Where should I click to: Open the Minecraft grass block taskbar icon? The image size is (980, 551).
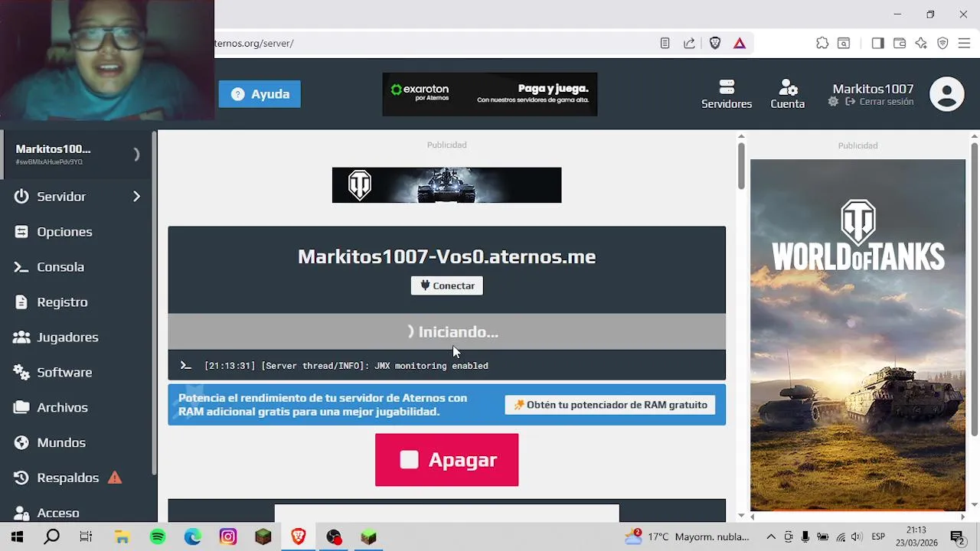coord(368,537)
